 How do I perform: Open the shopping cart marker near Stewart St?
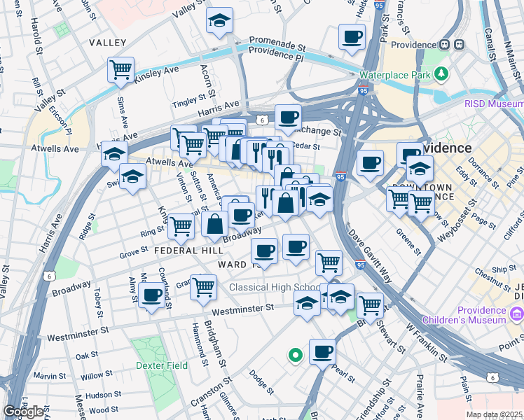(370, 308)
